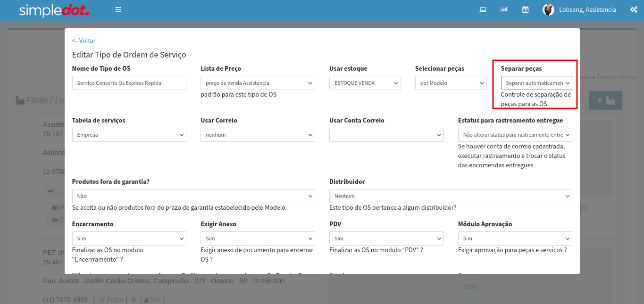
Task: Open the bar chart reports icon
Action: (x=504, y=9)
